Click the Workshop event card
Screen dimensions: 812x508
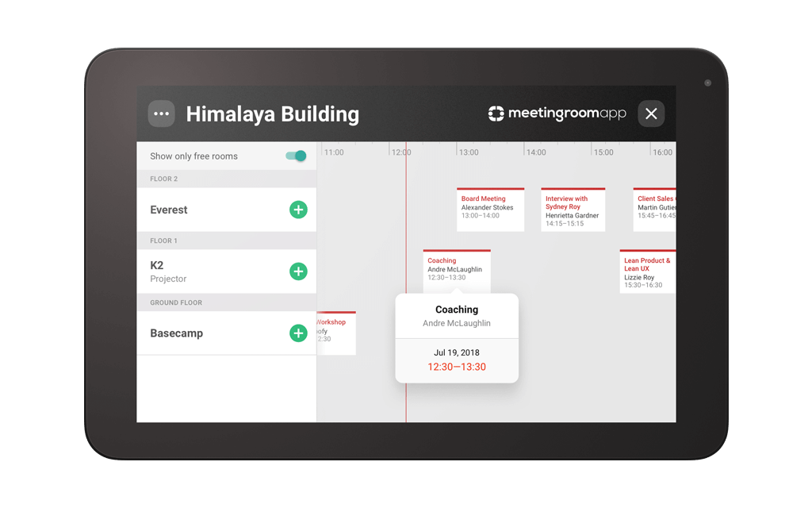coord(336,332)
